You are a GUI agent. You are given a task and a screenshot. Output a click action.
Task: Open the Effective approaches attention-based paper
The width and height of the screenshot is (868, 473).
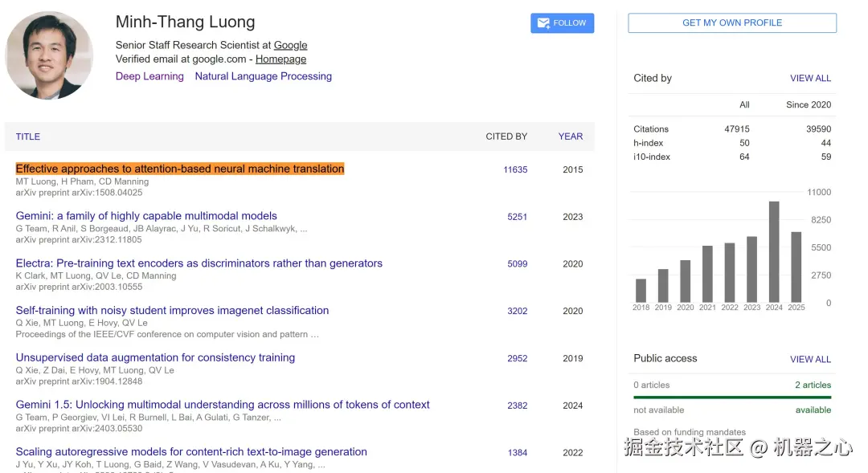click(180, 169)
